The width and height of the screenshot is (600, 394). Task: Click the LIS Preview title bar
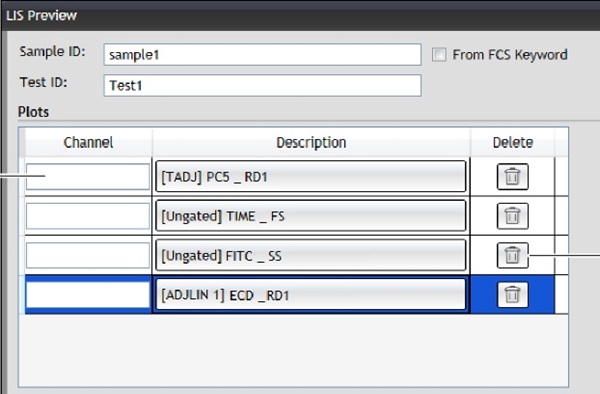click(x=300, y=15)
